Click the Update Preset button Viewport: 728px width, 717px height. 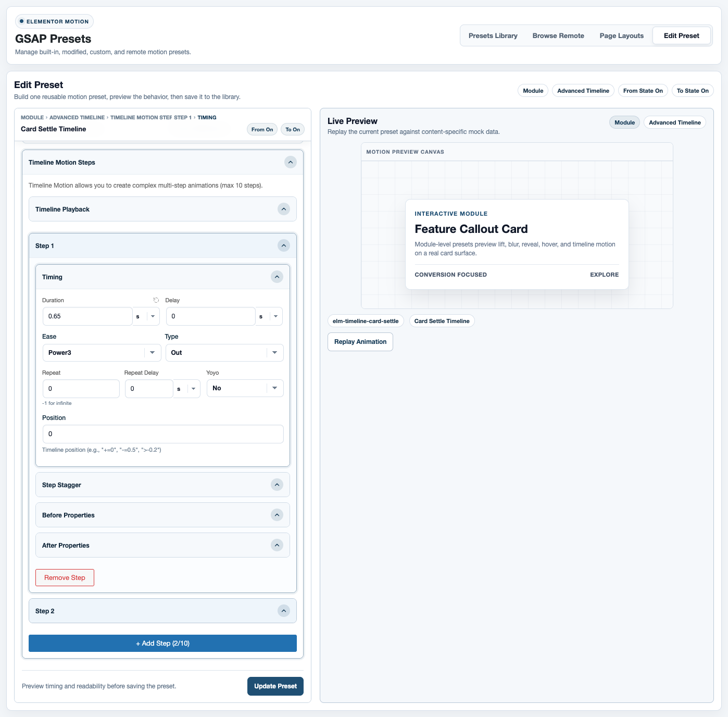[x=275, y=686]
